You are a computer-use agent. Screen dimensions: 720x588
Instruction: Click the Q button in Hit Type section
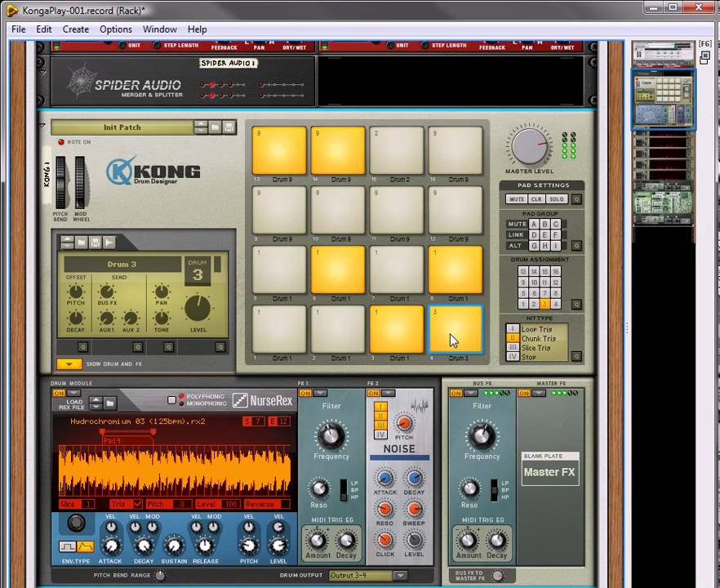pos(576,356)
